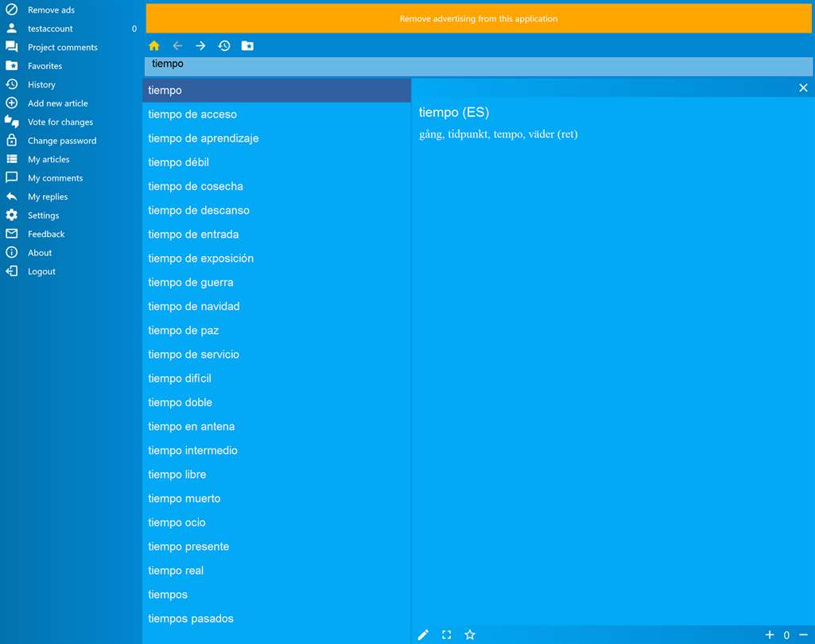Viewport: 815px width, 644px height.
Task: Click the testaccount user icon
Action: [11, 28]
